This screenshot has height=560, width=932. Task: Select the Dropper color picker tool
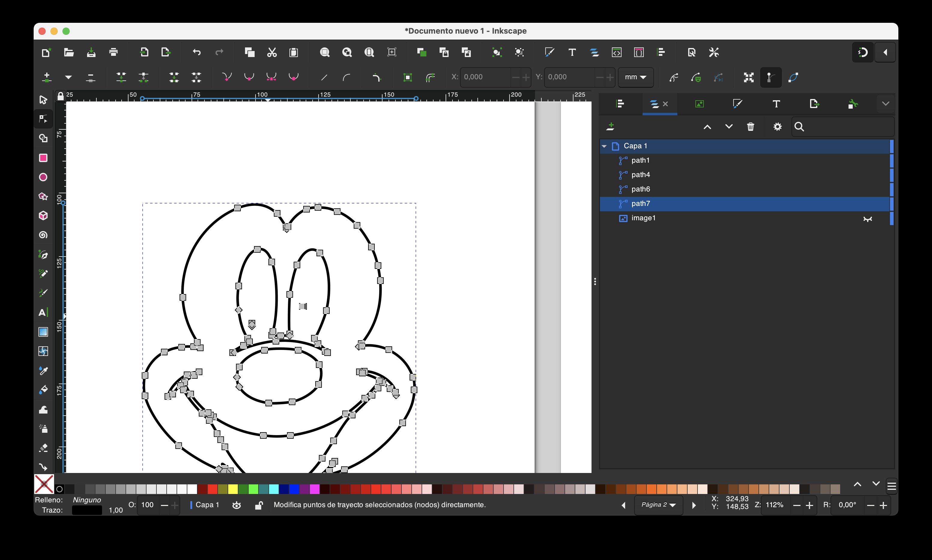click(43, 371)
